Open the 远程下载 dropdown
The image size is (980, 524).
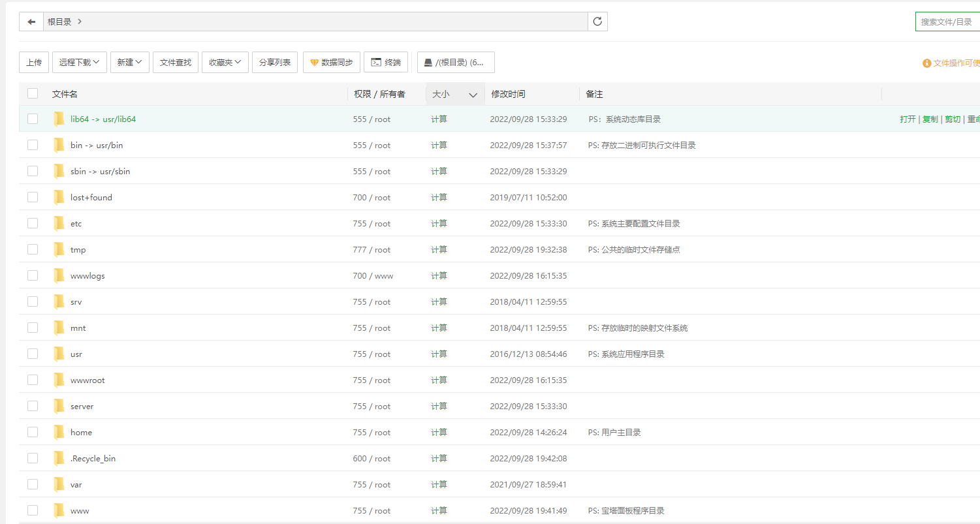pyautogui.click(x=80, y=62)
